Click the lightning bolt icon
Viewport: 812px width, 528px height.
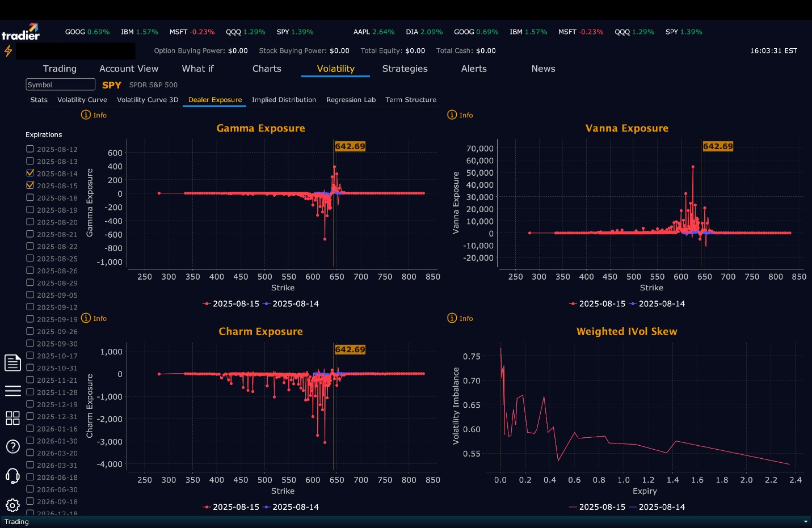[x=8, y=51]
